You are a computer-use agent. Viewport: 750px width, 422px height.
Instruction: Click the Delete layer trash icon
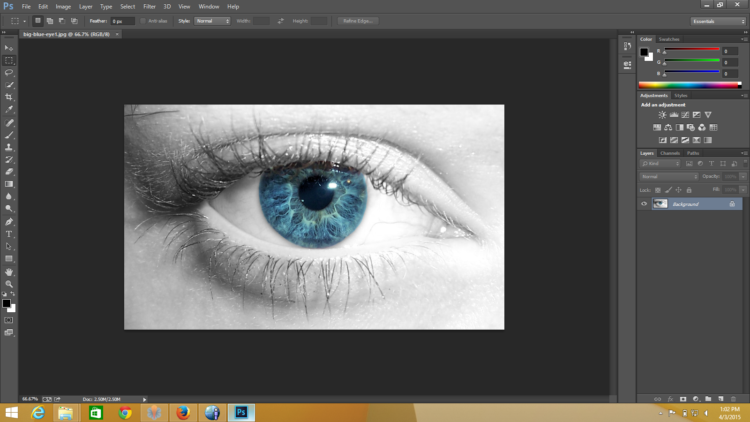click(733, 399)
